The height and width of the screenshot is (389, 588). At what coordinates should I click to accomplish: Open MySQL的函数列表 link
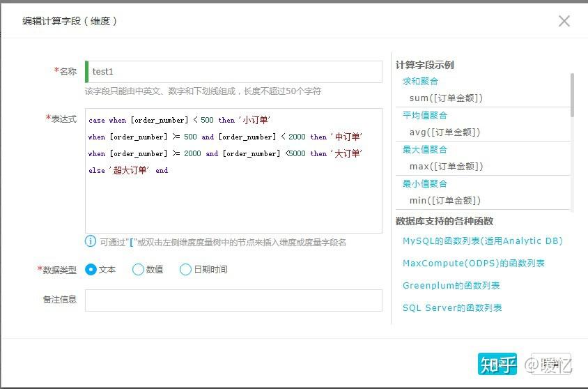click(483, 241)
